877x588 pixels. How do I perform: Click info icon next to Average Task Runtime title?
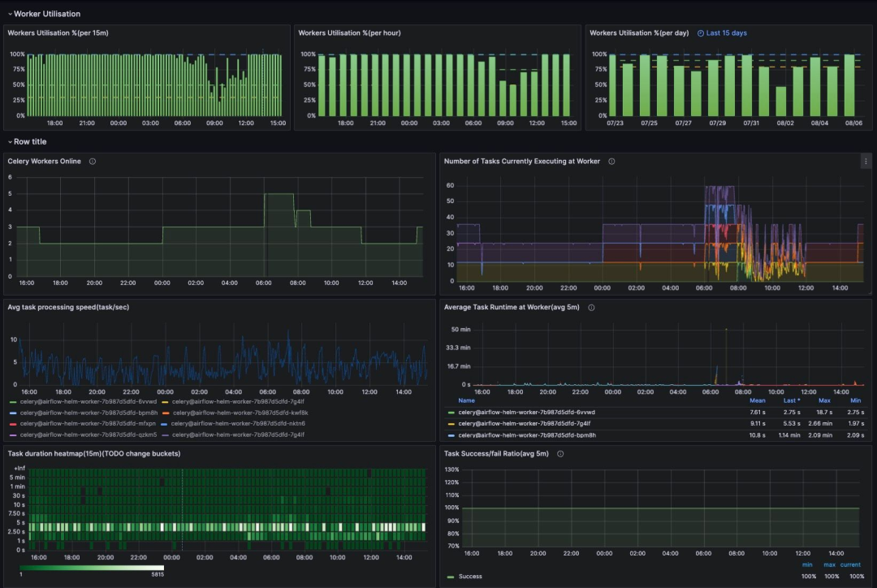click(591, 307)
